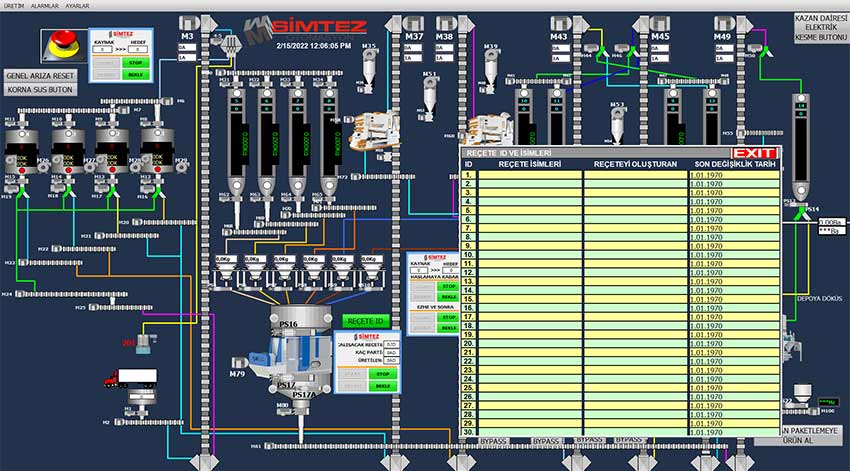Select the M37 elevator motor icon
Viewport: 850px width, 471px height.
point(413,23)
